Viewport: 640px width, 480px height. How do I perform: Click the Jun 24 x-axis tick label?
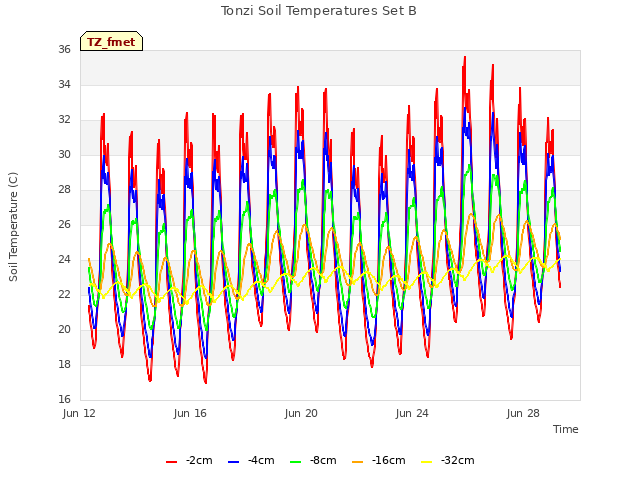412,413
